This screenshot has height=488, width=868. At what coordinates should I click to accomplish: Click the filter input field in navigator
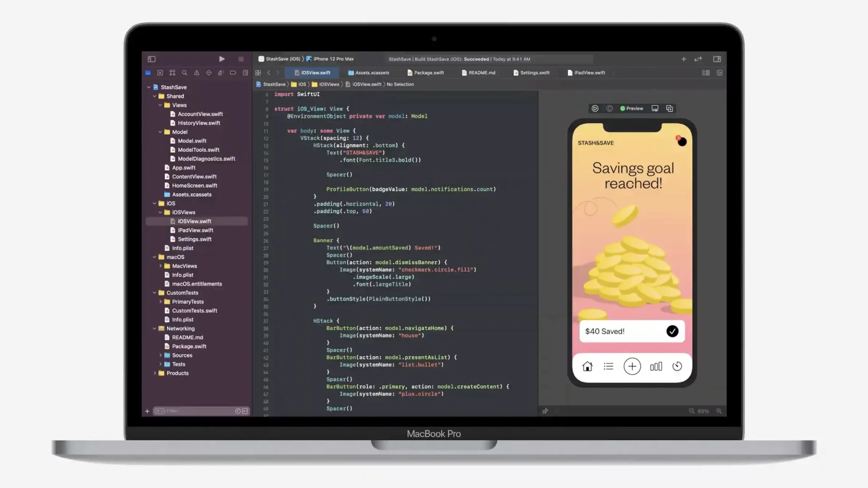click(x=200, y=411)
